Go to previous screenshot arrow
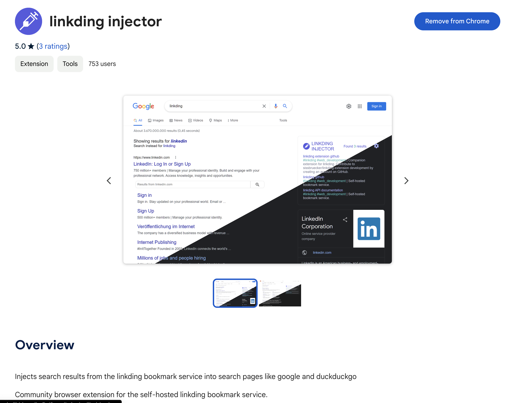Screen dimensions: 532x403 tap(109, 181)
